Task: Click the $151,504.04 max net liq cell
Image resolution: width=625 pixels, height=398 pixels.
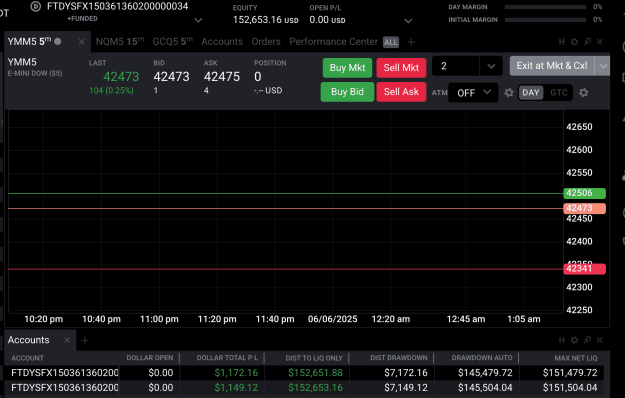Action: pos(570,388)
